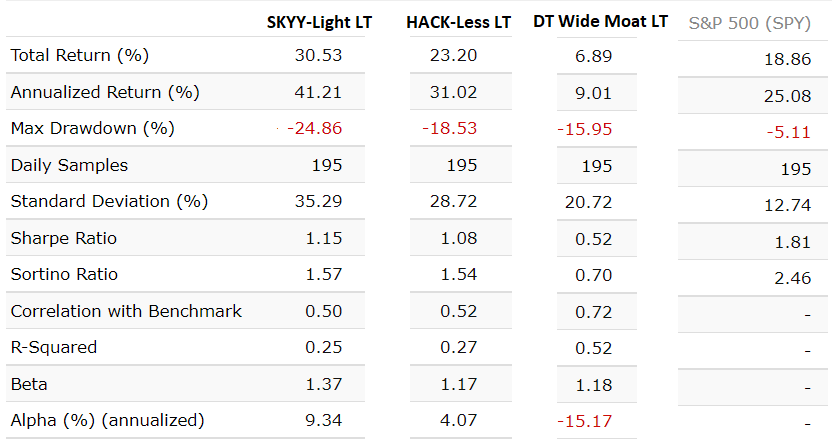This screenshot has width=832, height=439.
Task: Click the SPY Sharpe Ratio value 1.81
Action: [795, 241]
